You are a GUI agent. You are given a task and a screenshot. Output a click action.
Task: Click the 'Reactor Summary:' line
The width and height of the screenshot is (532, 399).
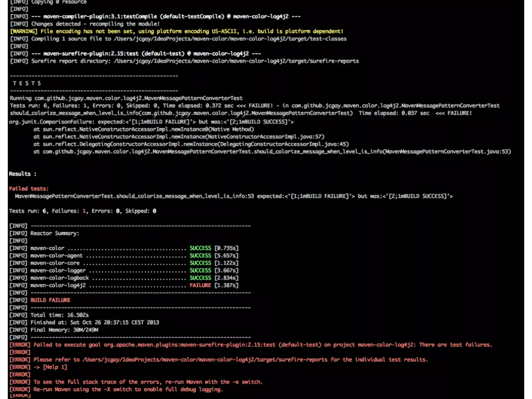pos(44,233)
